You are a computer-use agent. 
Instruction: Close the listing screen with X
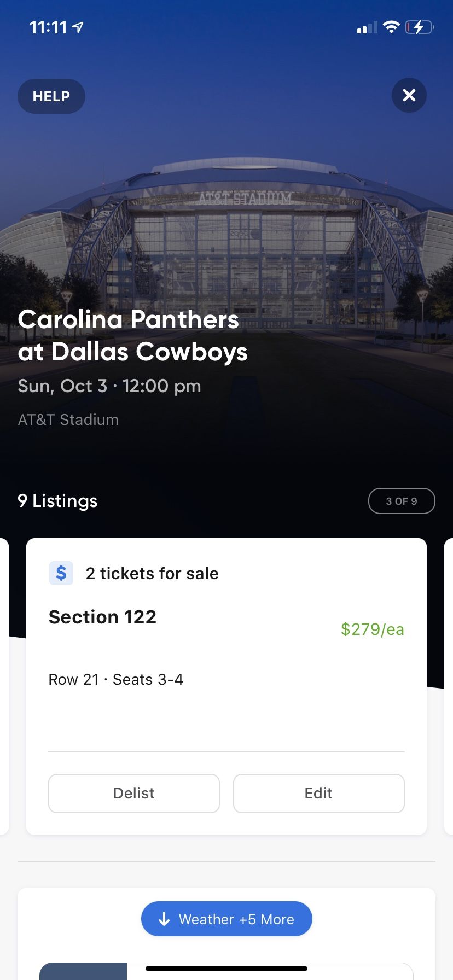pyautogui.click(x=409, y=96)
